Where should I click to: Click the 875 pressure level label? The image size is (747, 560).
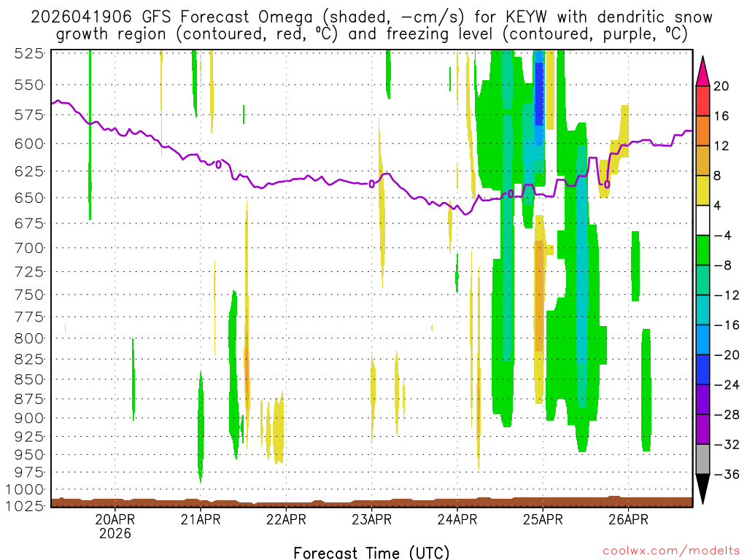pyautogui.click(x=29, y=399)
